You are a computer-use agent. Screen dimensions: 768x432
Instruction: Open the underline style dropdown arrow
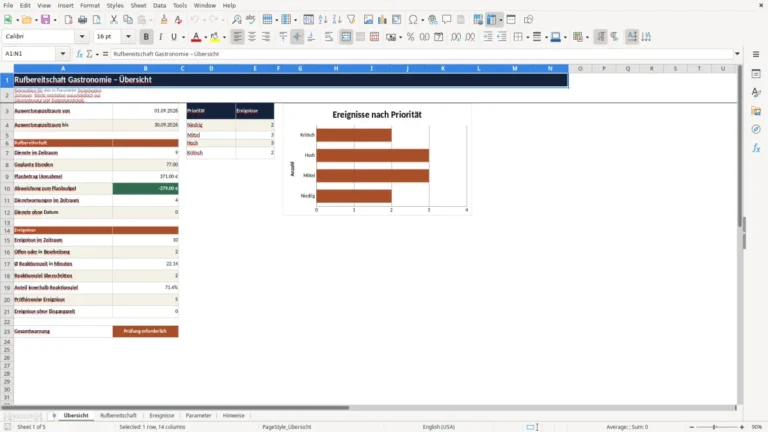pyautogui.click(x=183, y=37)
